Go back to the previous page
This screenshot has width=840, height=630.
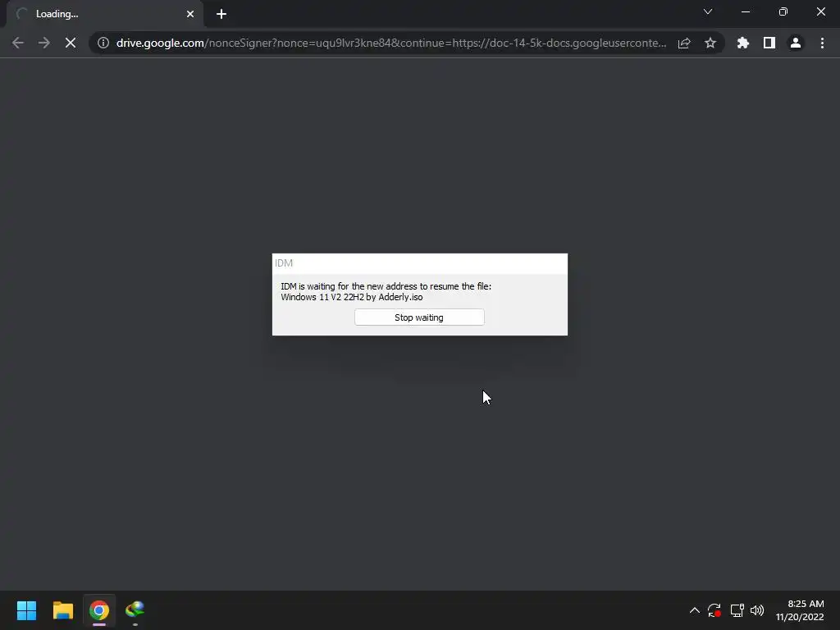[18, 43]
